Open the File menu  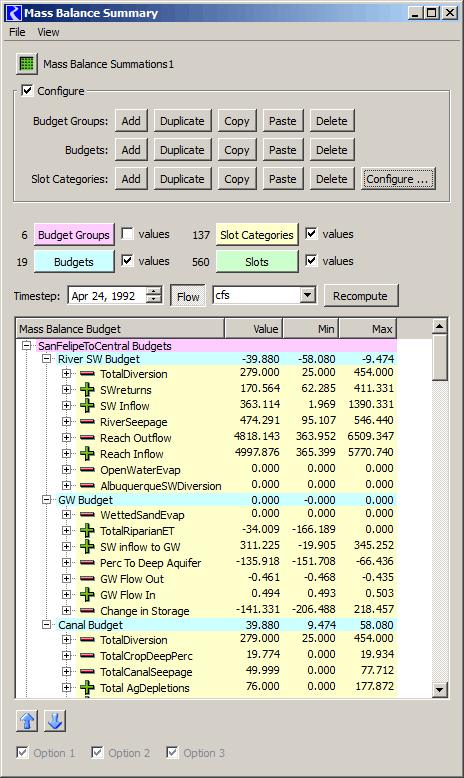point(17,32)
